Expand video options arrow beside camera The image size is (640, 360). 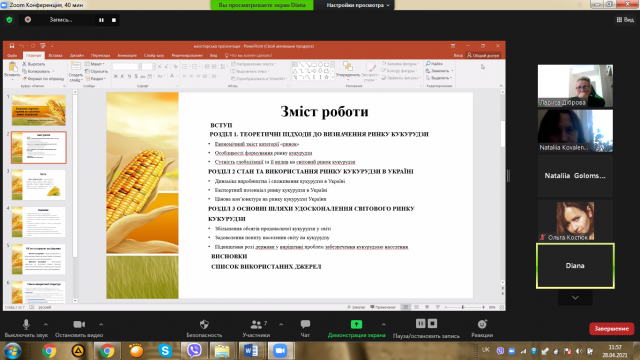[x=101, y=324]
